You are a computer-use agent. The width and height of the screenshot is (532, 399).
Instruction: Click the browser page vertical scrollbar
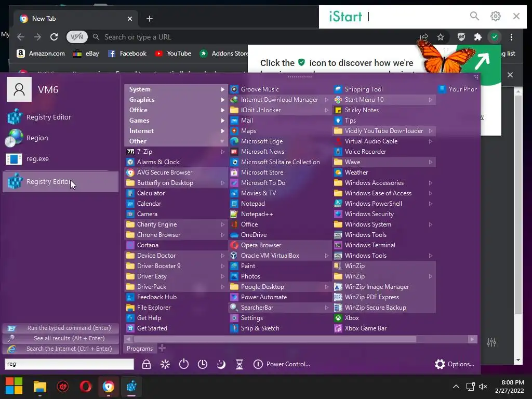pyautogui.click(x=518, y=205)
